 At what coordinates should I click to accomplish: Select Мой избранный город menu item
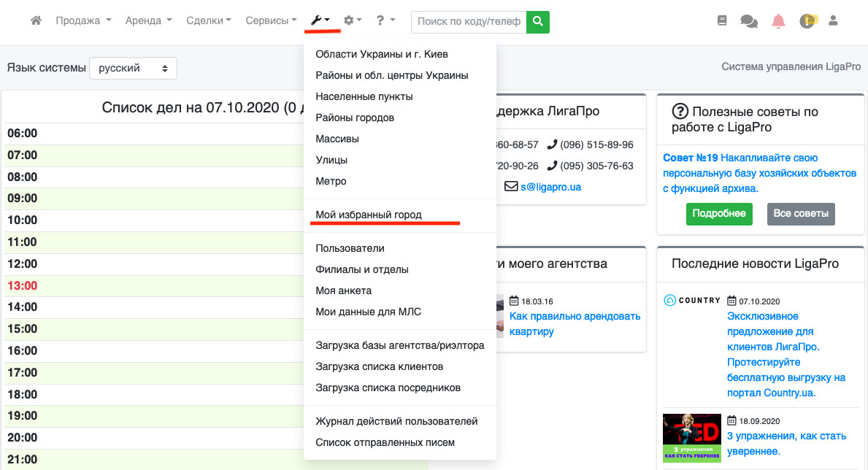click(x=369, y=215)
